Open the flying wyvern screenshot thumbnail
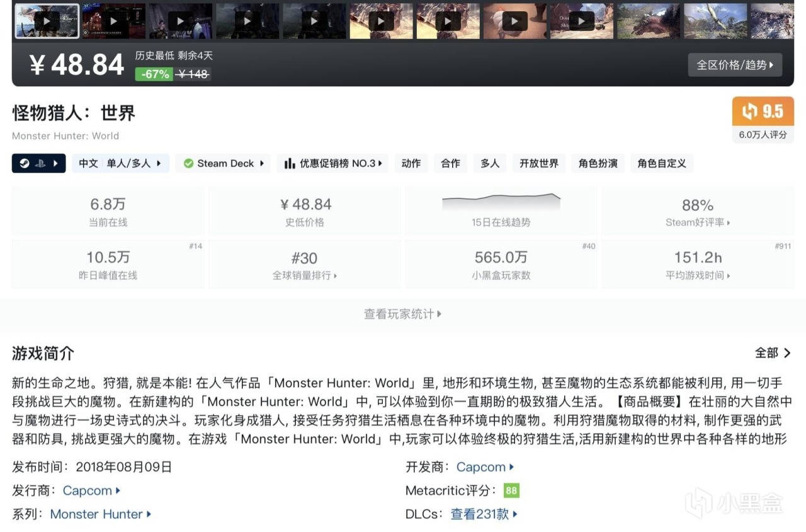Viewport: 806px width, 532px height. click(715, 21)
